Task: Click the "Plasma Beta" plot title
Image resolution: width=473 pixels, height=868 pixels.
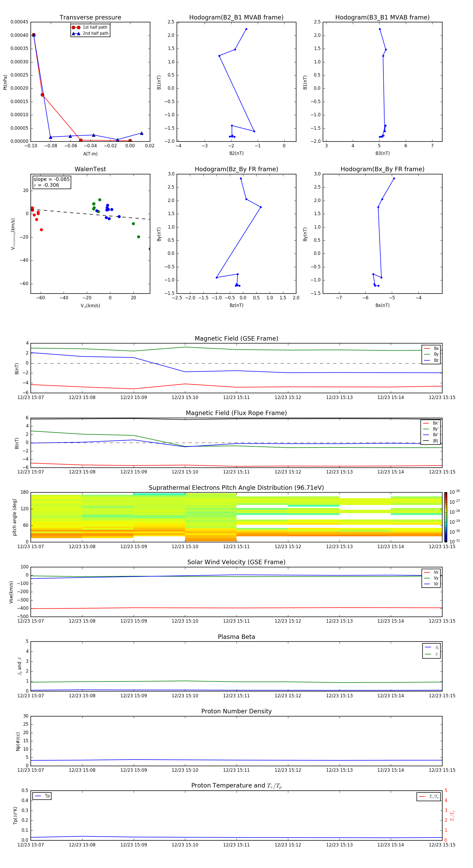Action: coord(236,637)
